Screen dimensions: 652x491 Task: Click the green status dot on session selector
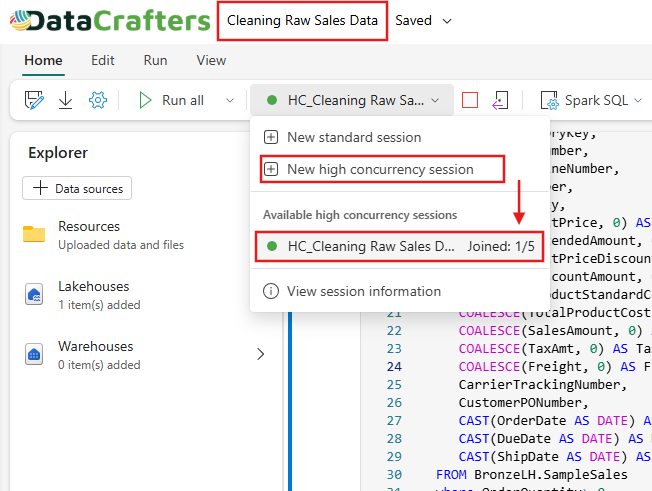pos(272,100)
